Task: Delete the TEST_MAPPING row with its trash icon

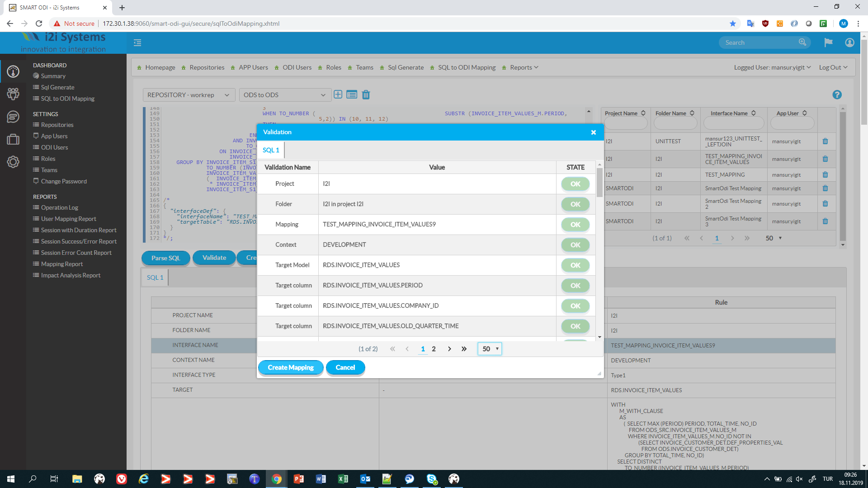Action: 825,175
